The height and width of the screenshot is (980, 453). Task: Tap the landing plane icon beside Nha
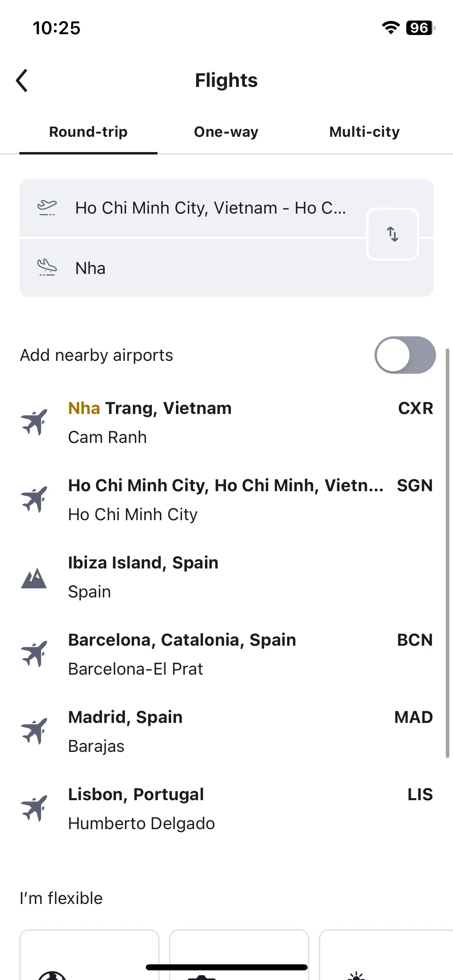(x=47, y=268)
